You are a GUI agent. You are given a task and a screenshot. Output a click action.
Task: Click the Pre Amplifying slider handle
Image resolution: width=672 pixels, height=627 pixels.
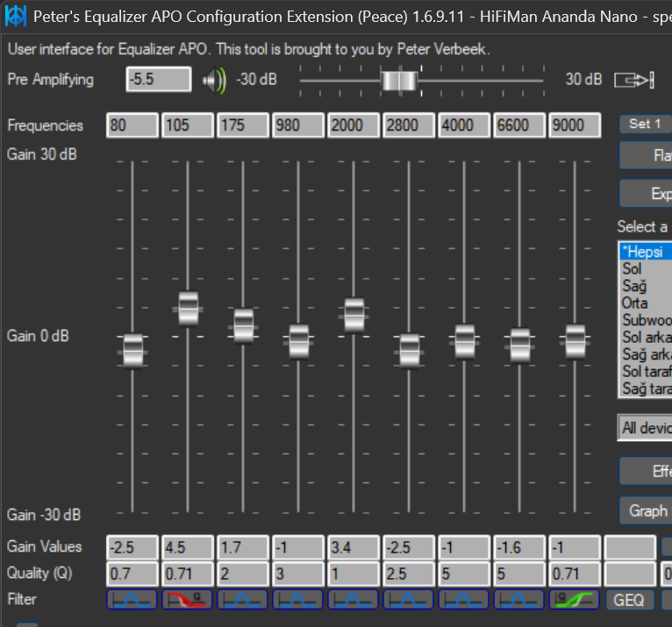click(399, 81)
